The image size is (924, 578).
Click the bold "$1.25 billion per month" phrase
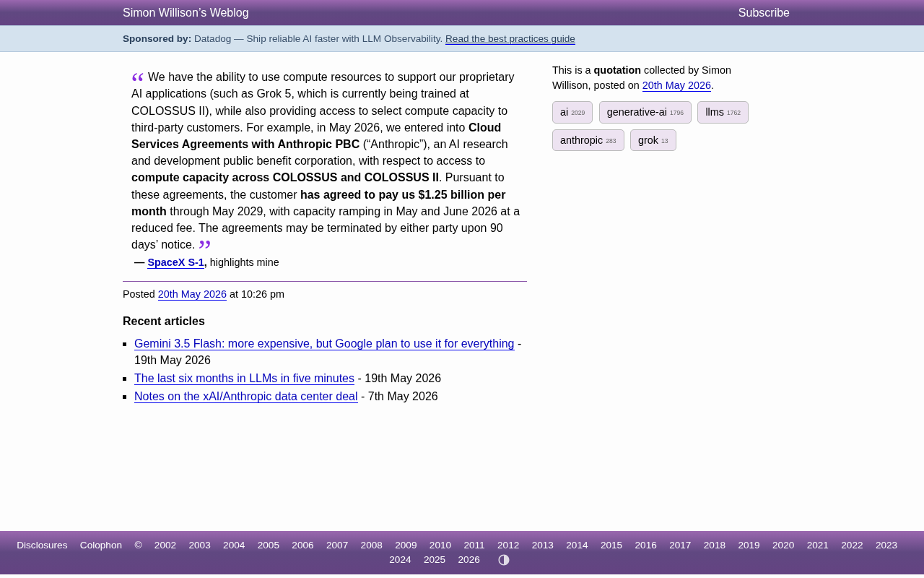tap(318, 203)
